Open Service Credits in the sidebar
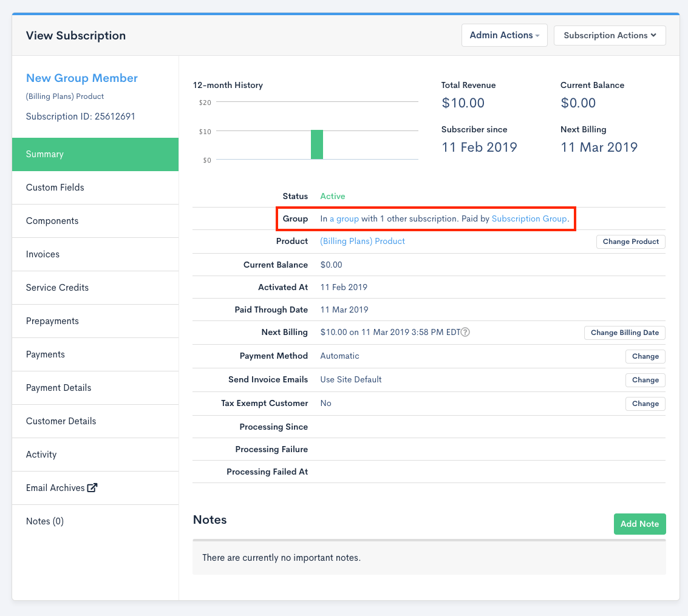This screenshot has height=616, width=688. [x=57, y=288]
